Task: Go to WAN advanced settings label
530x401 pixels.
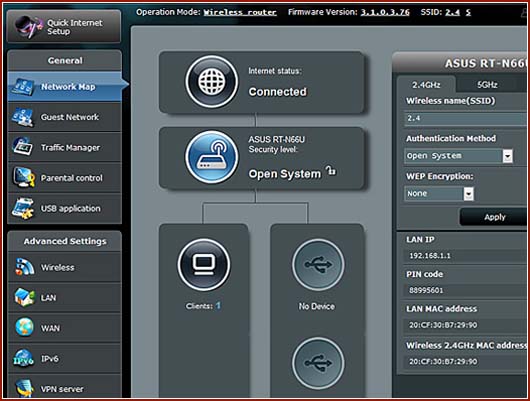Action: tap(50, 328)
